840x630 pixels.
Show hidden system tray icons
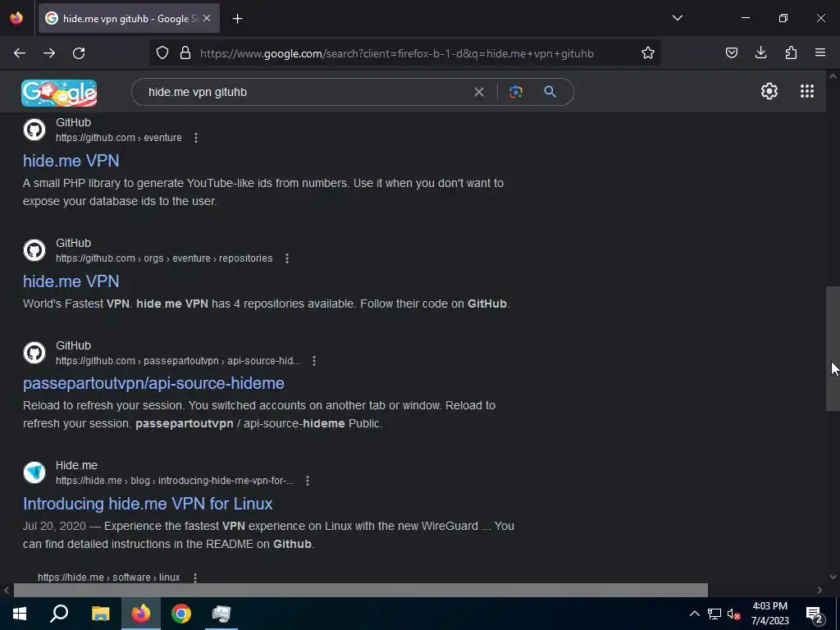(694, 614)
